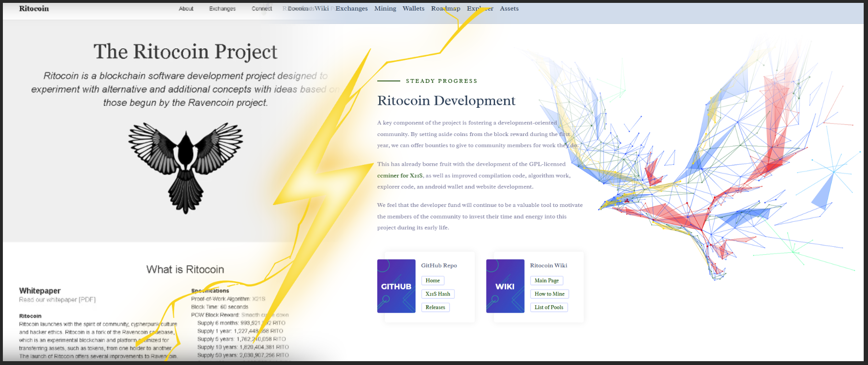The width and height of the screenshot is (868, 365).
Task: Go to the Mining nav item
Action: pos(385,9)
